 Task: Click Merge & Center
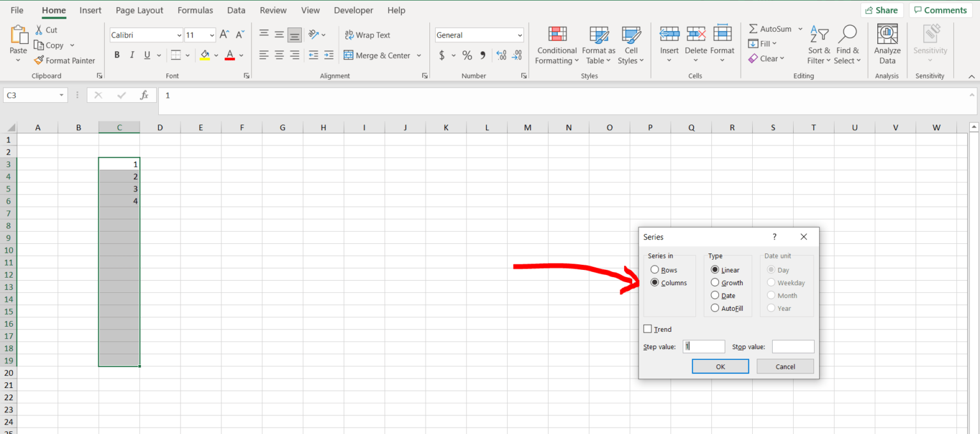[378, 56]
